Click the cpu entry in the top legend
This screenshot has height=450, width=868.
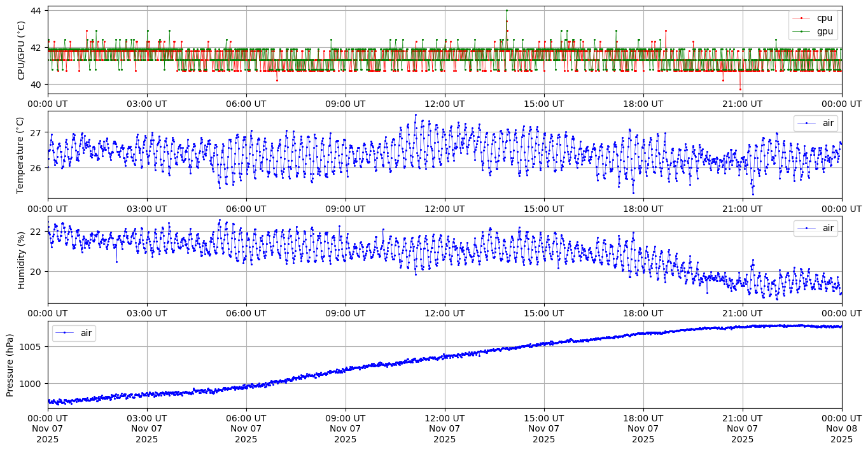(x=824, y=18)
